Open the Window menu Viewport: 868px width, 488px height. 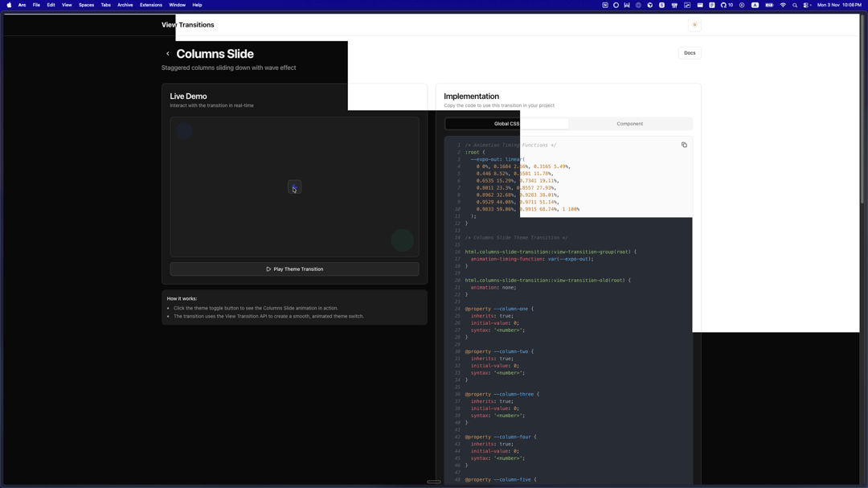pos(177,5)
